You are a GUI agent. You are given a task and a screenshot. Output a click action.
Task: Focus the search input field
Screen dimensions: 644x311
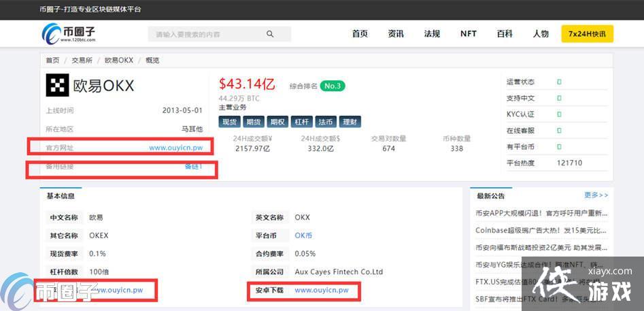pos(207,34)
